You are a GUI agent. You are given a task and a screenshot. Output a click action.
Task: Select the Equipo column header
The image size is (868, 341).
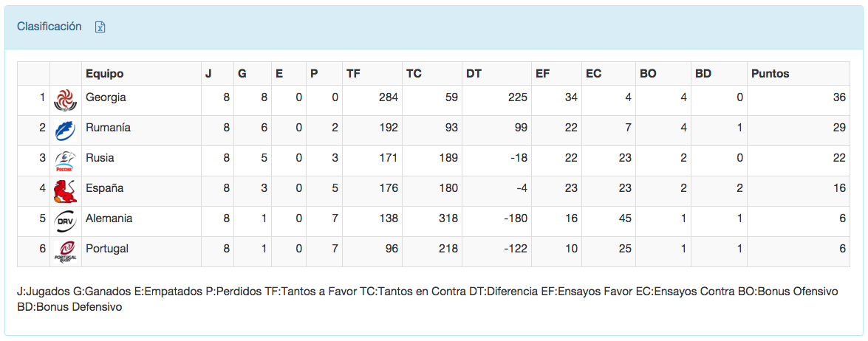[x=105, y=74]
